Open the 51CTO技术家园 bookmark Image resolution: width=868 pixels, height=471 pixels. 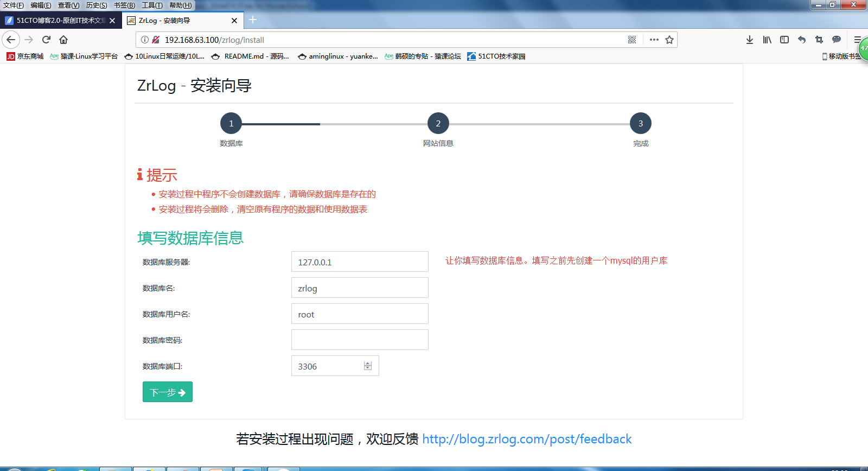[x=496, y=56]
